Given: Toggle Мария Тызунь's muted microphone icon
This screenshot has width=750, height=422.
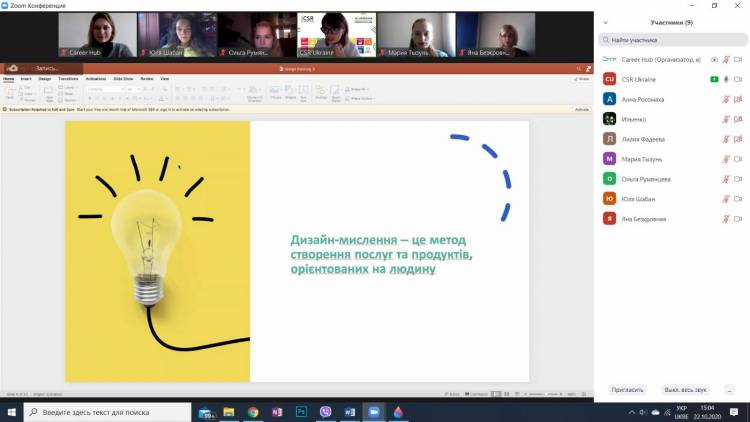Looking at the screenshot, I should pos(725,158).
